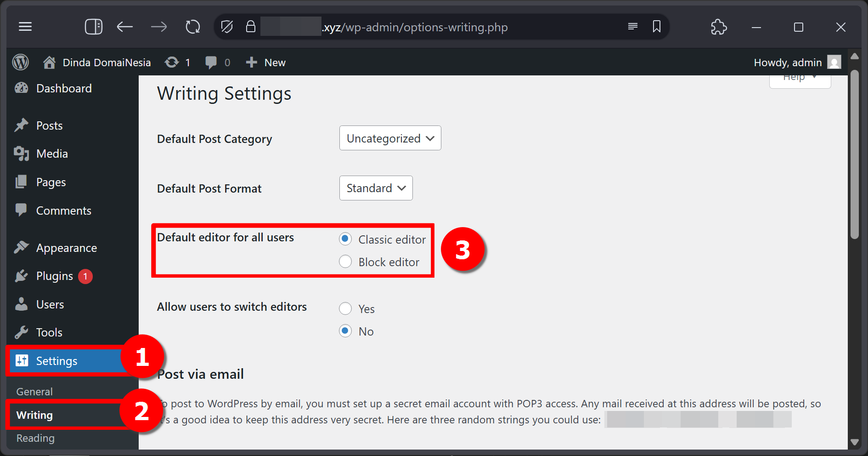Open updates via the circular arrows icon
Screen dimensions: 868x456
172,62
